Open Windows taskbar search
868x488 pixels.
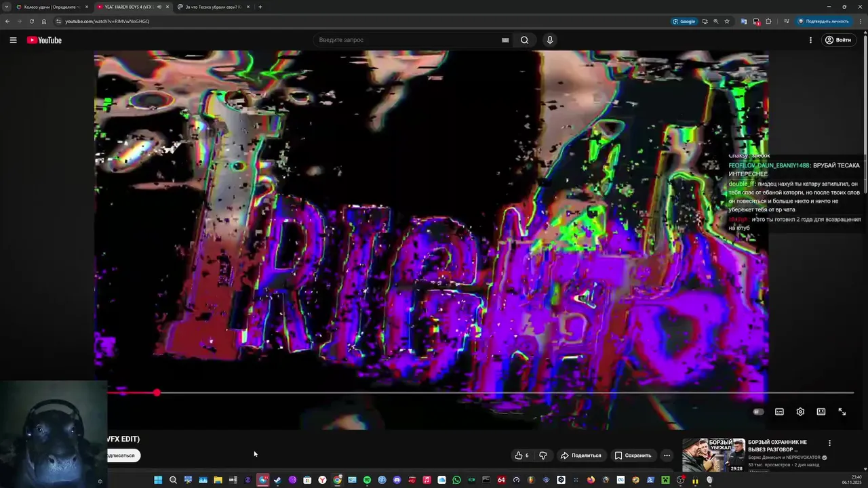[x=173, y=480]
